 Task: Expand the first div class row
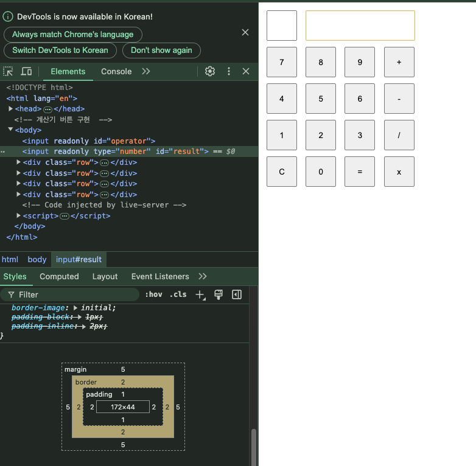click(x=18, y=162)
